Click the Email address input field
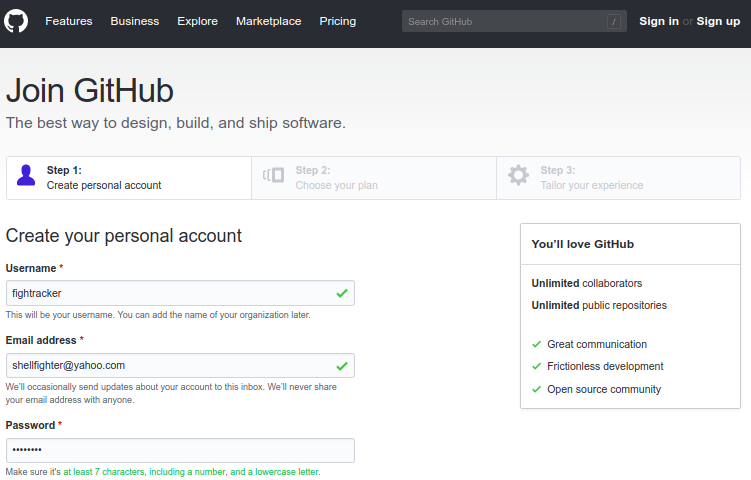 (x=180, y=366)
